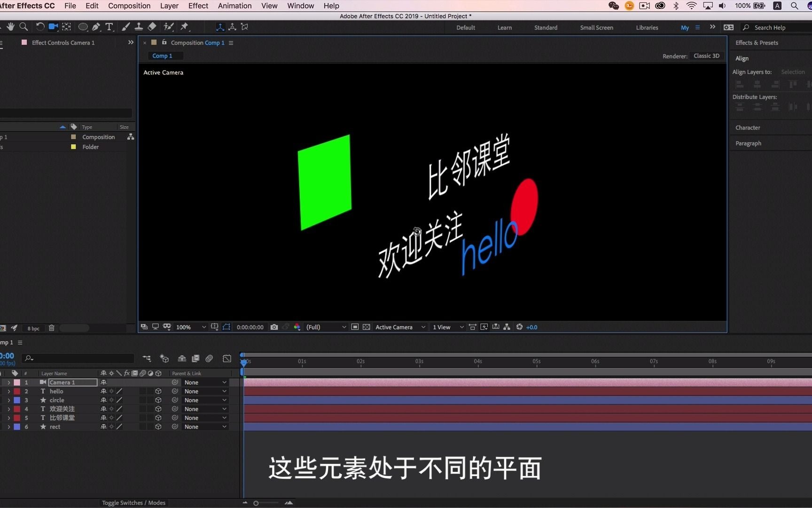The height and width of the screenshot is (508, 812).
Task: Toggle Fast Previews button
Action: pos(484,327)
